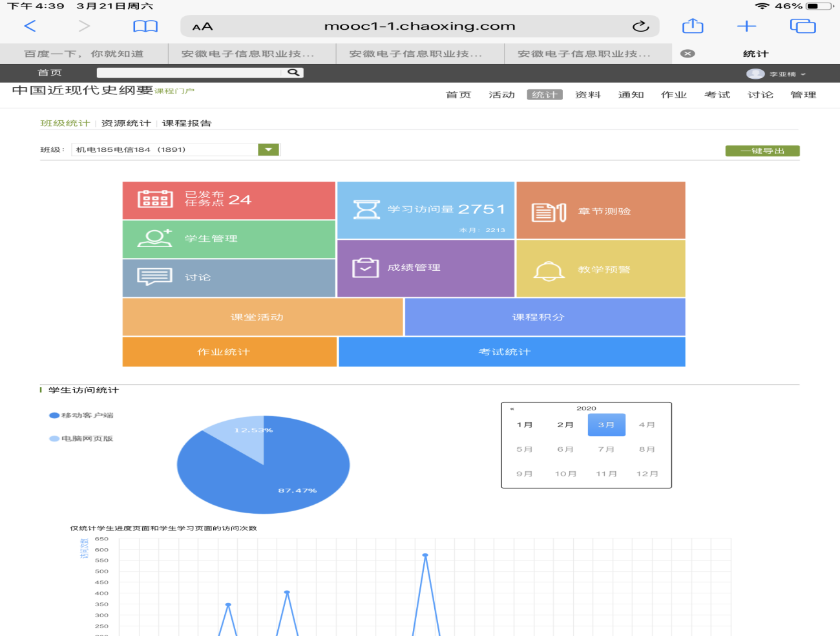
Task: Open the Safari bookmarks book icon
Action: (145, 26)
